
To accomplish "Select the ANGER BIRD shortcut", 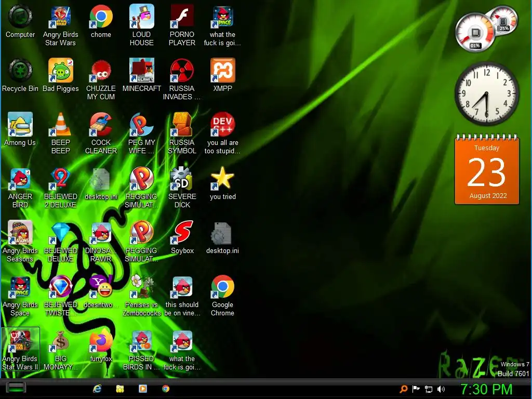I will tap(20, 188).
